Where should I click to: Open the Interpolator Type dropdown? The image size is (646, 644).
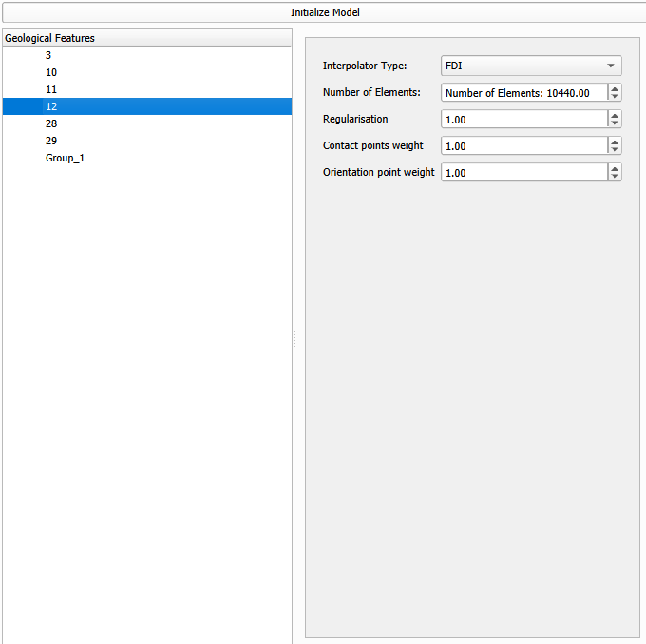(531, 66)
